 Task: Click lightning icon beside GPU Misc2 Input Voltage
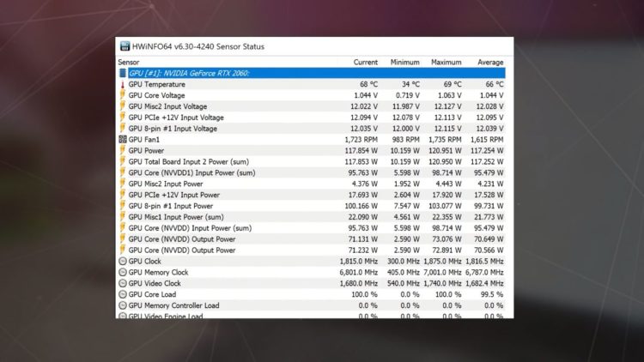[x=123, y=106]
